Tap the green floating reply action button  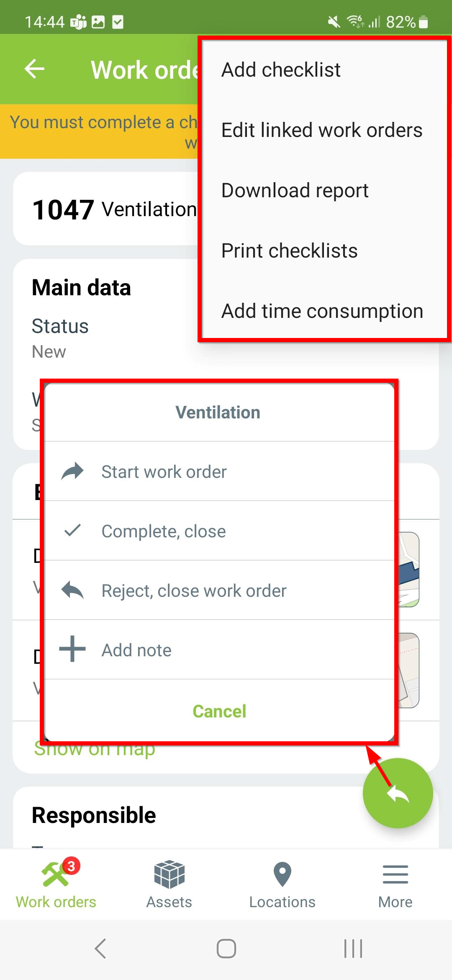click(398, 793)
